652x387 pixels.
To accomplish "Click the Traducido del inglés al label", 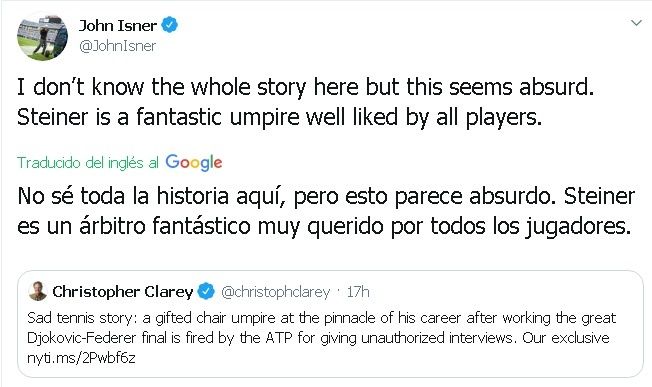I will click(88, 163).
